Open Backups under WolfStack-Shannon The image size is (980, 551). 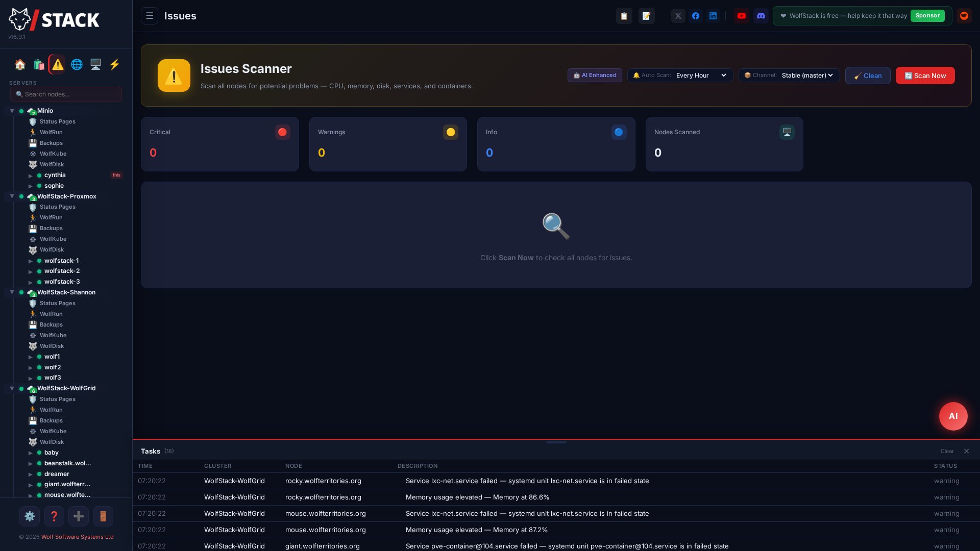click(x=51, y=324)
